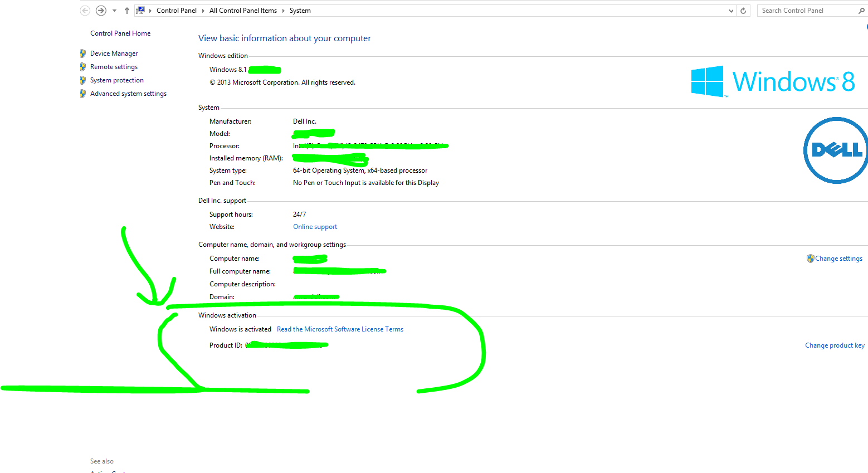The image size is (868, 473).
Task: Read the Microsoft Software License Terms
Action: (x=340, y=329)
